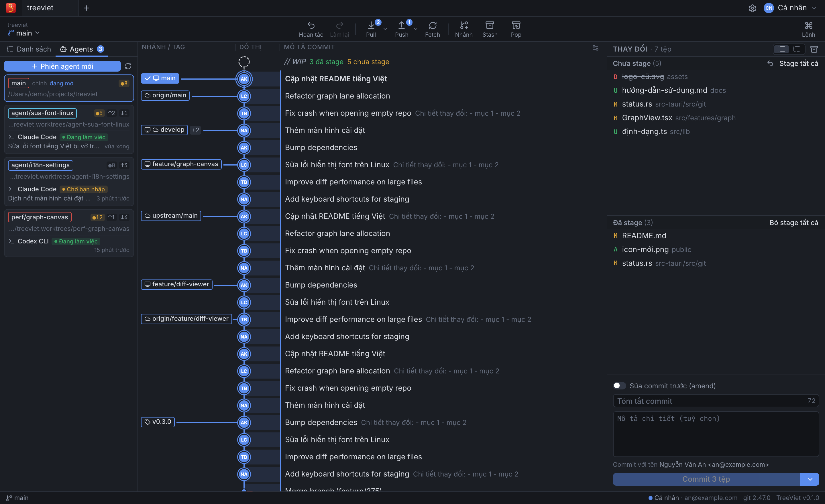Viewport: 825px width, 504px height.
Task: Open GraphView.tsx in unstaged changes
Action: click(716, 118)
